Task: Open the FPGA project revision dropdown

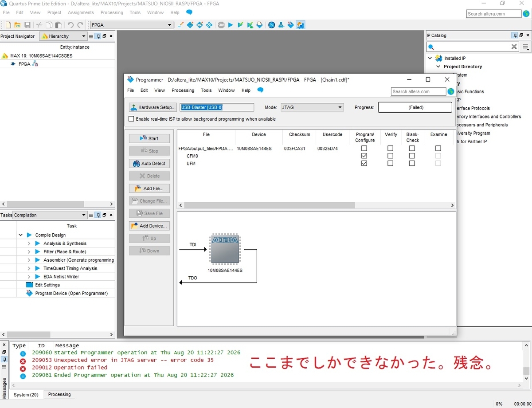Action: tap(131, 25)
